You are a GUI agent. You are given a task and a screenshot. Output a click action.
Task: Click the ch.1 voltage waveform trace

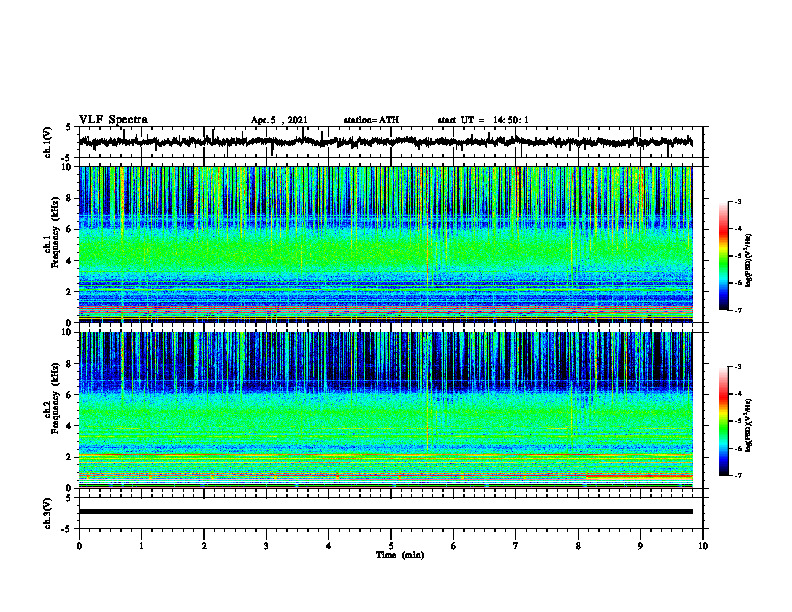coord(386,142)
